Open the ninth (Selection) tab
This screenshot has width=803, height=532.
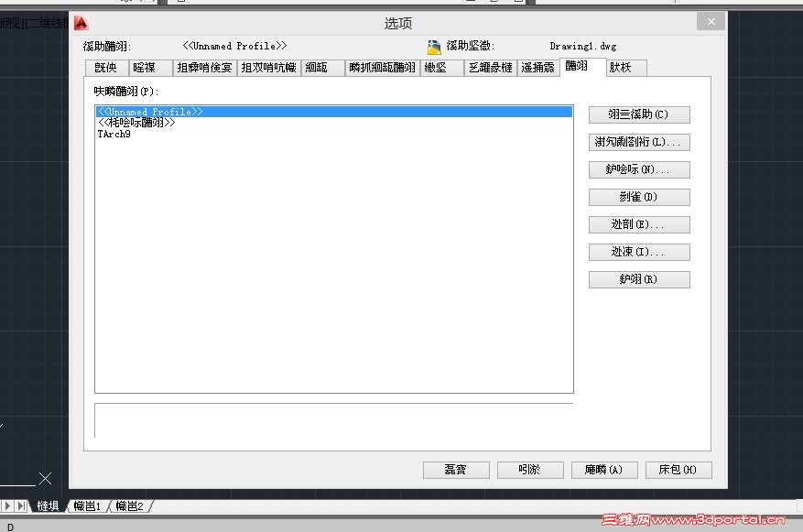(x=538, y=68)
